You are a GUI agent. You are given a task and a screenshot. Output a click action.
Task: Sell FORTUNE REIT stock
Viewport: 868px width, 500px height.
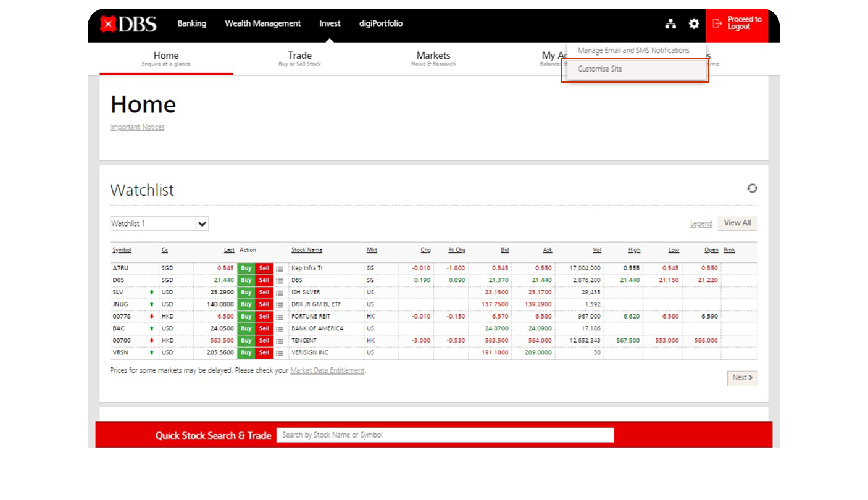264,317
